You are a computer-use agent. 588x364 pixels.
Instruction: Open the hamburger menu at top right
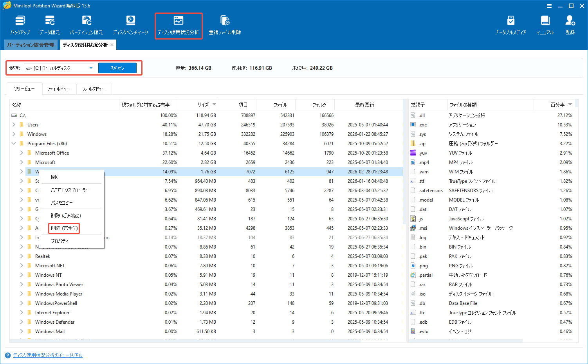(x=548, y=5)
